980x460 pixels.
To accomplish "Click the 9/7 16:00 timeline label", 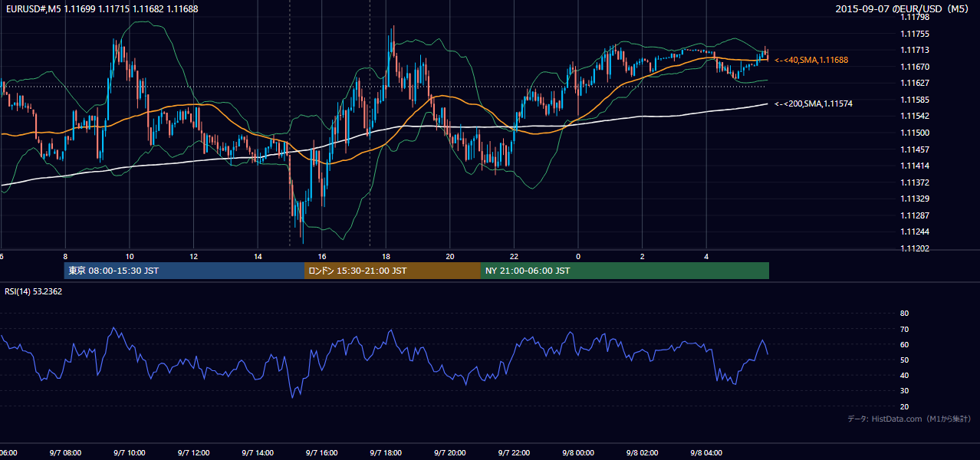I will [x=322, y=453].
